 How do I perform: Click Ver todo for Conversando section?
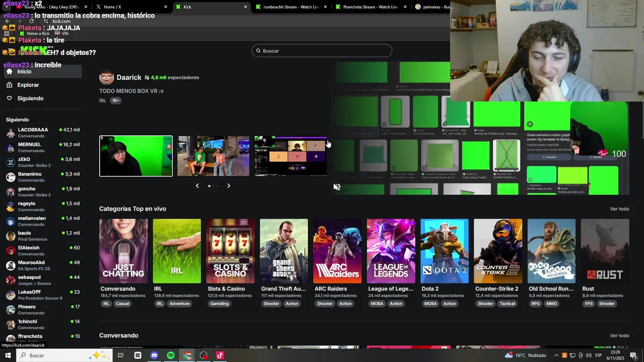(619, 336)
